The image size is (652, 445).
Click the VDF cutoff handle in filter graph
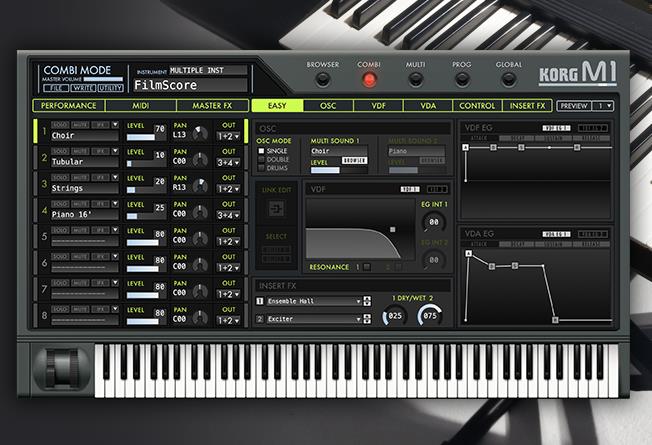393,229
